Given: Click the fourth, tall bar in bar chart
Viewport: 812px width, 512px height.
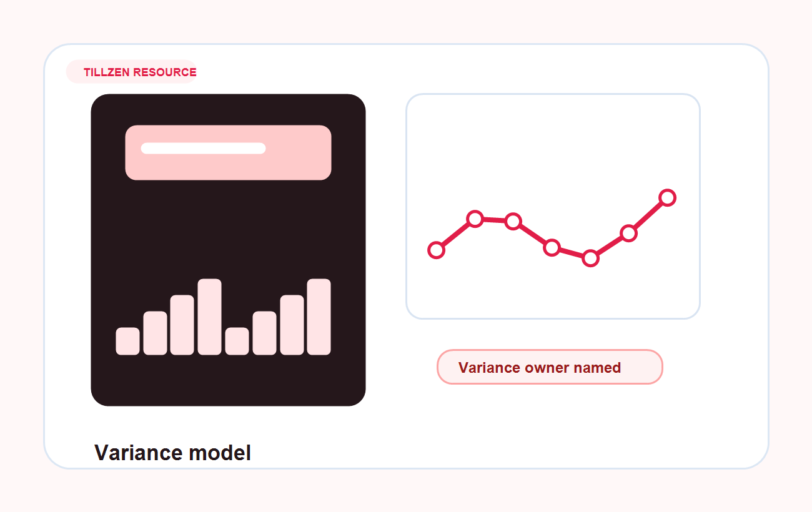Looking at the screenshot, I should tap(209, 317).
